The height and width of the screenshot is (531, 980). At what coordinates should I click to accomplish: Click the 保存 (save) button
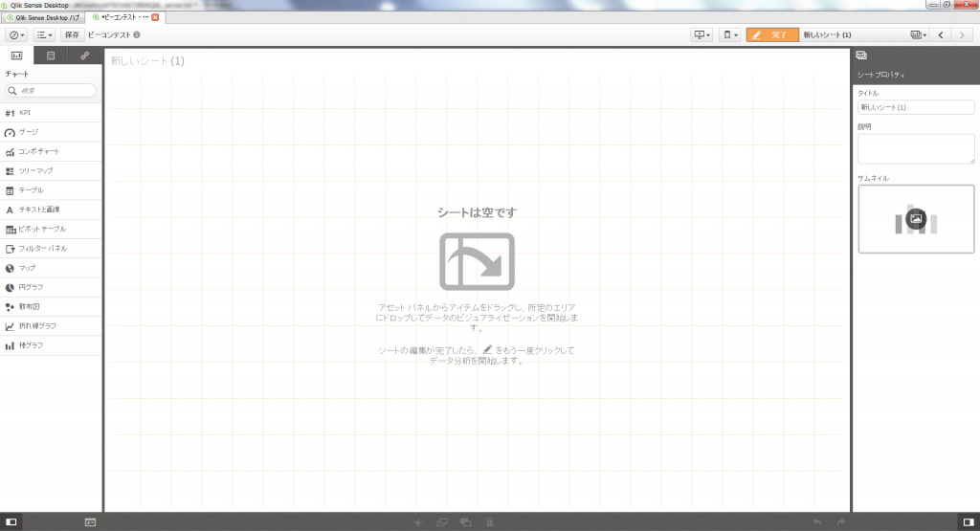click(72, 35)
